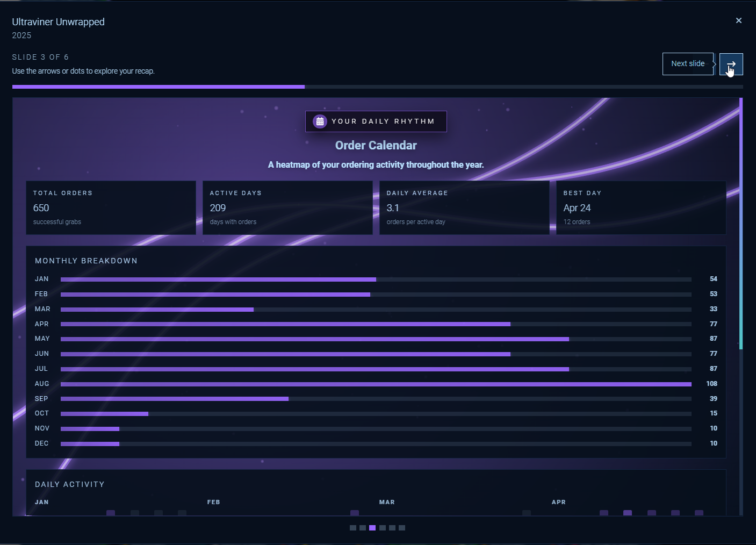The width and height of the screenshot is (756, 545).
Task: Select the first slide navigation dot
Action: (353, 528)
